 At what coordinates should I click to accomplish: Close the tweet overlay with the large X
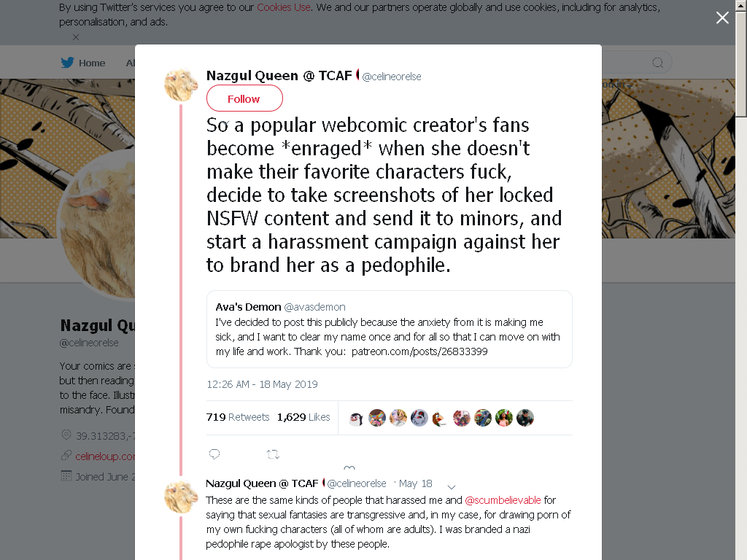pyautogui.click(x=722, y=17)
